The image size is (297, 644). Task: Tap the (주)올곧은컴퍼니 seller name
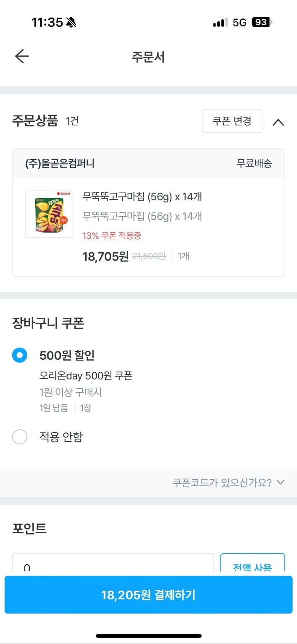click(60, 163)
